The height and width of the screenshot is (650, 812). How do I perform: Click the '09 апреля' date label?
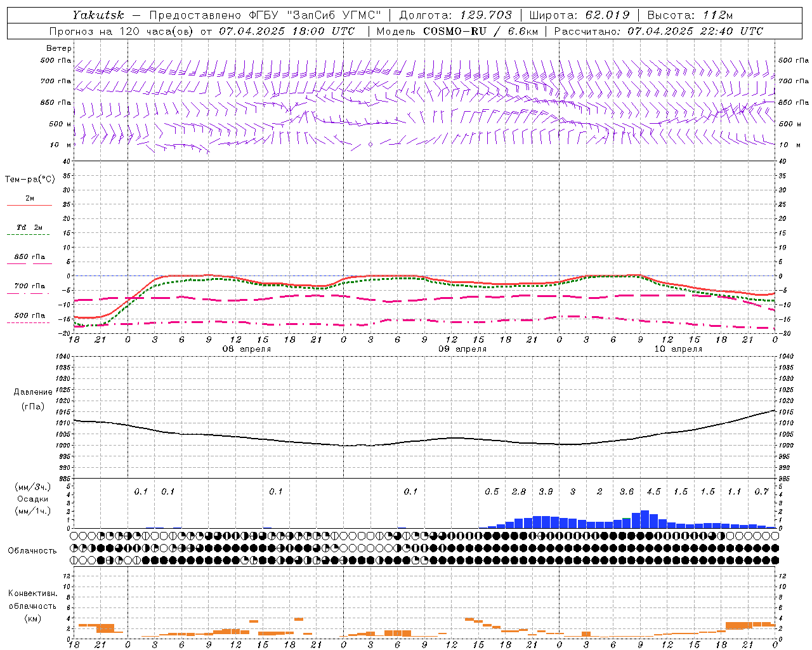click(x=462, y=349)
